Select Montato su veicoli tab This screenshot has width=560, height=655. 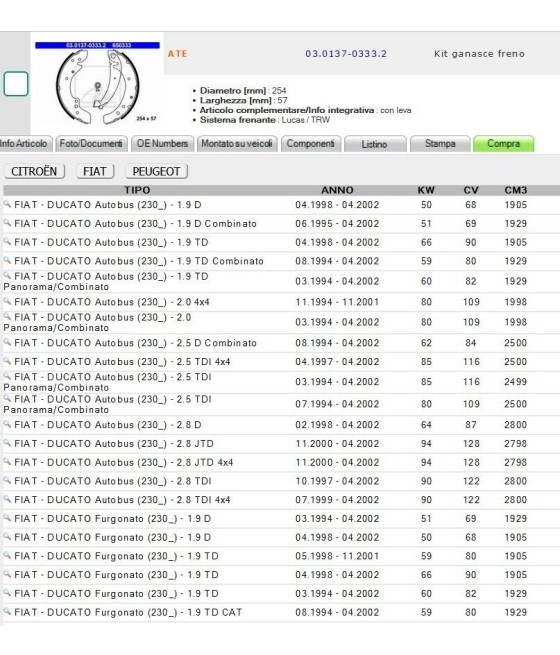(x=237, y=143)
